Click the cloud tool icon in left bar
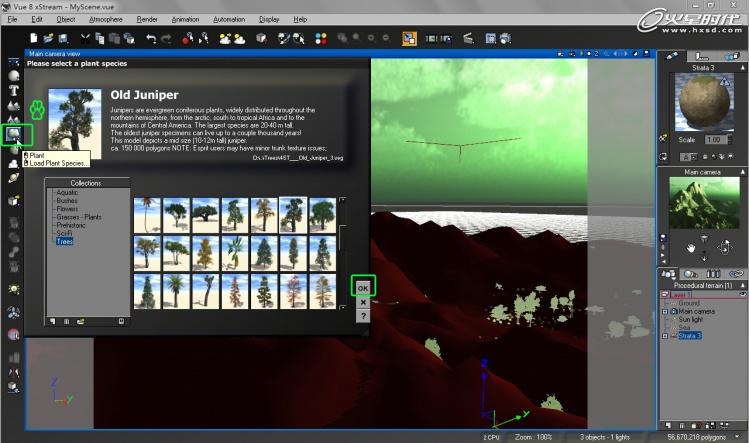 13,163
